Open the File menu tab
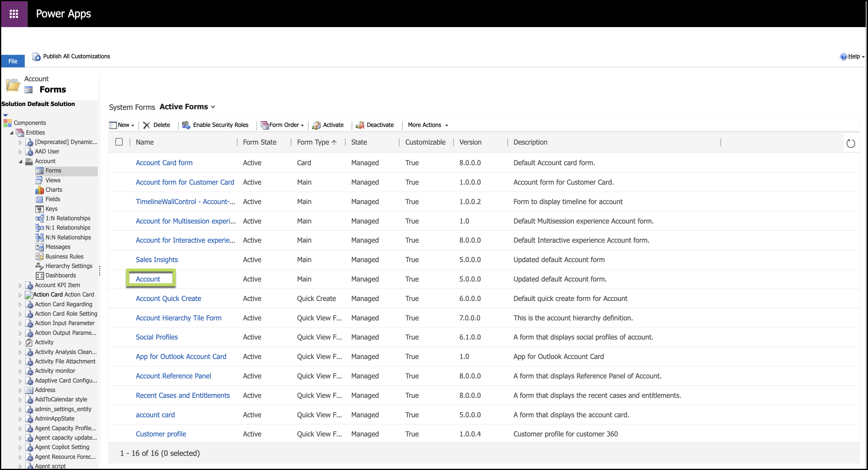 pyautogui.click(x=13, y=61)
